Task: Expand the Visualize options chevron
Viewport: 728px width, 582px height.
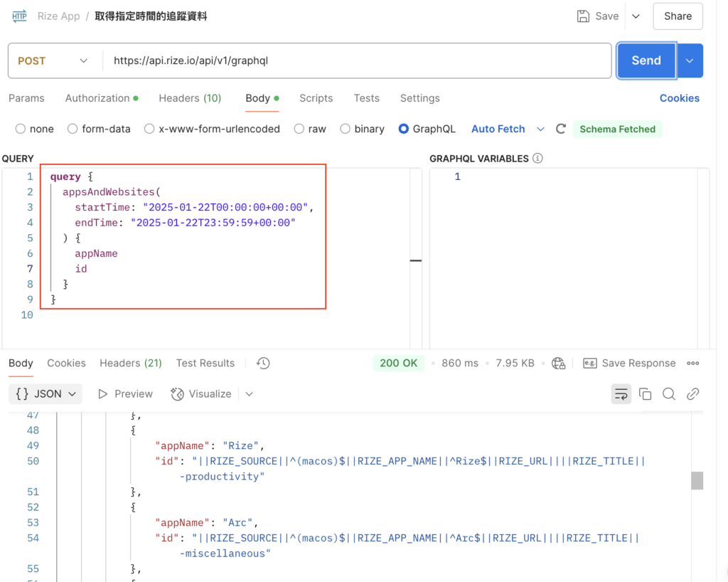Action: point(250,394)
